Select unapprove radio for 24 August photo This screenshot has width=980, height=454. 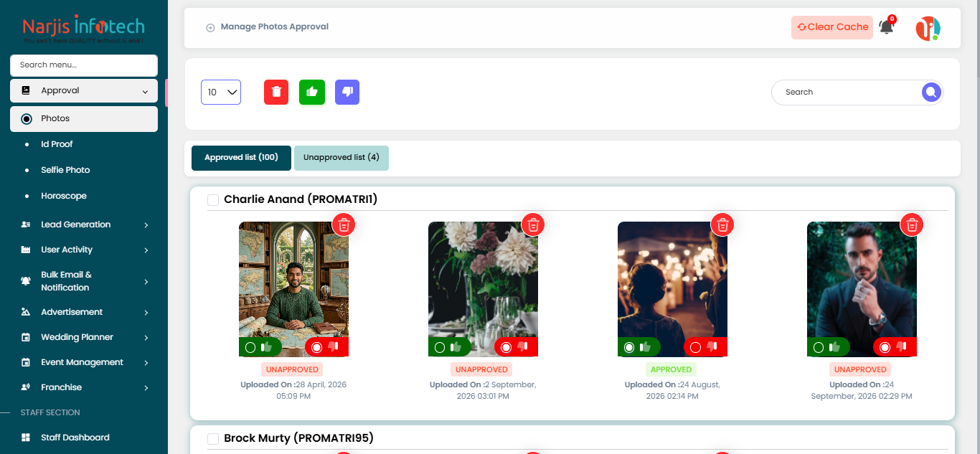point(695,347)
